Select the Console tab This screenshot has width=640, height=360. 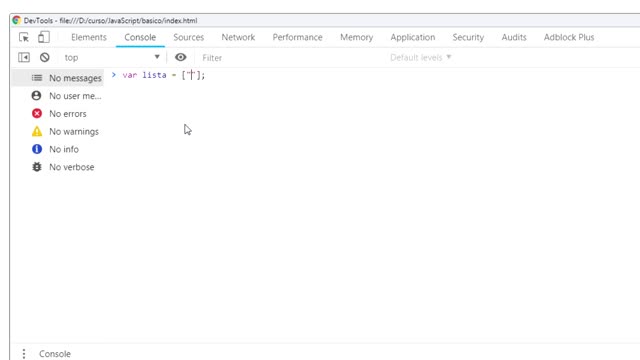click(x=140, y=37)
